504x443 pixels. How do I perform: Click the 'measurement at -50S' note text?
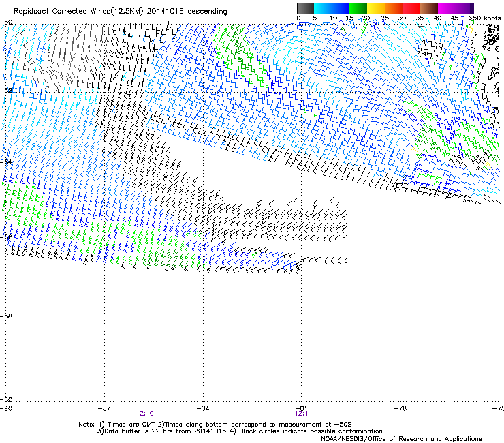click(315, 425)
